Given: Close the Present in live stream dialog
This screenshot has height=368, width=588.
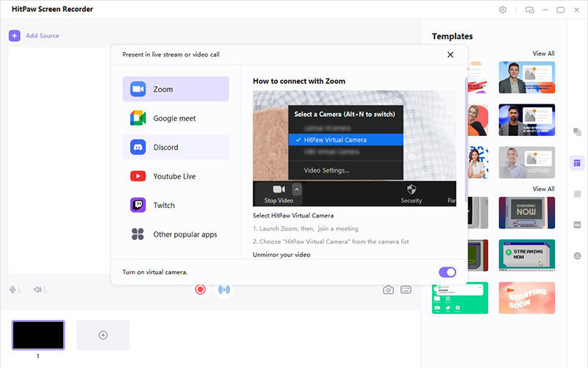Looking at the screenshot, I should coord(451,54).
